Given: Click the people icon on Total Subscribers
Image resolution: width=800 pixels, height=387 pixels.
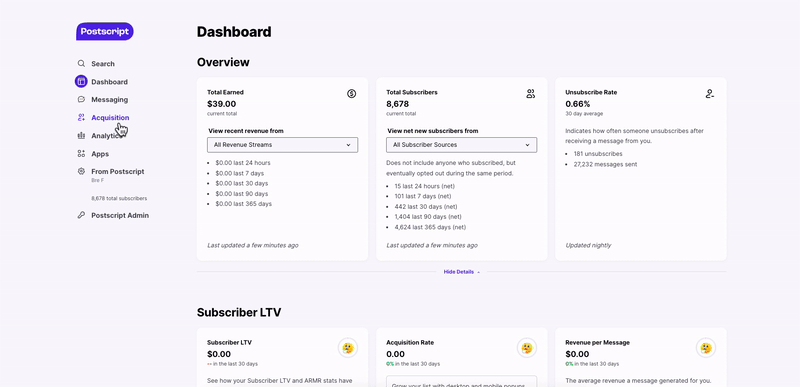Looking at the screenshot, I should pyautogui.click(x=531, y=94).
